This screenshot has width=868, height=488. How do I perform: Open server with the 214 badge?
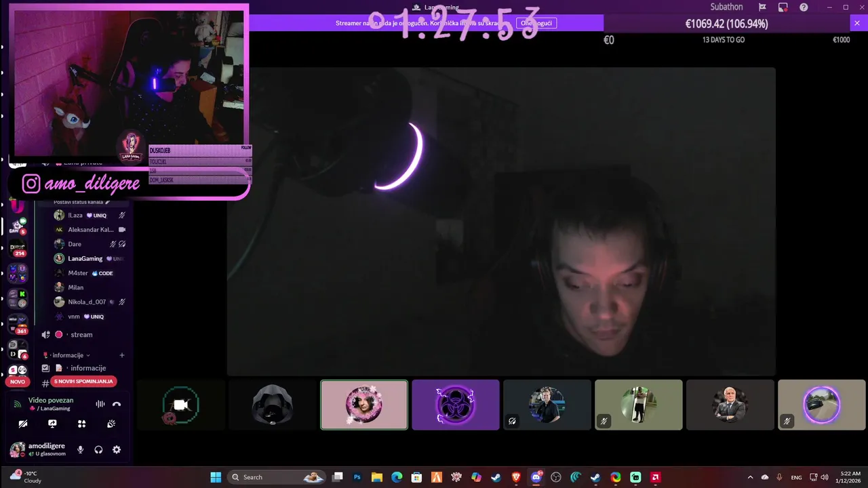[x=18, y=247]
